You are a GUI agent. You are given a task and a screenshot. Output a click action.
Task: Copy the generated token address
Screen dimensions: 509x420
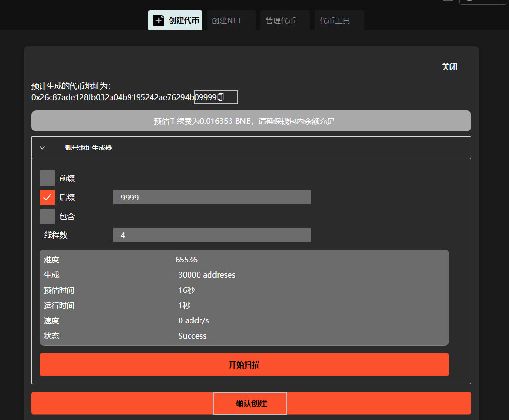220,98
